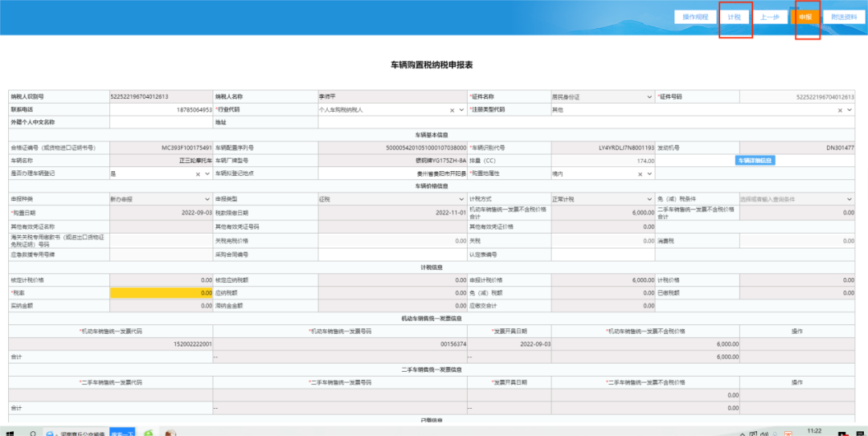Click the 消费税 input field

[797, 241]
